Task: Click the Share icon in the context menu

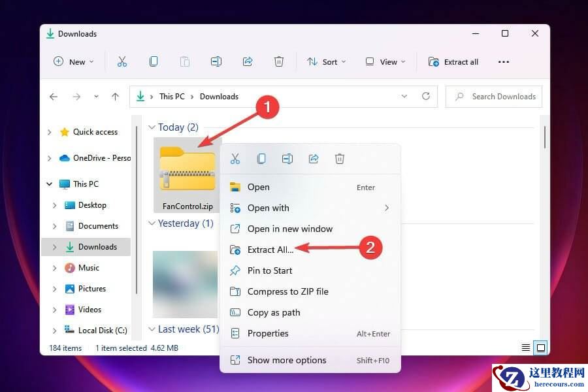Action: point(314,159)
